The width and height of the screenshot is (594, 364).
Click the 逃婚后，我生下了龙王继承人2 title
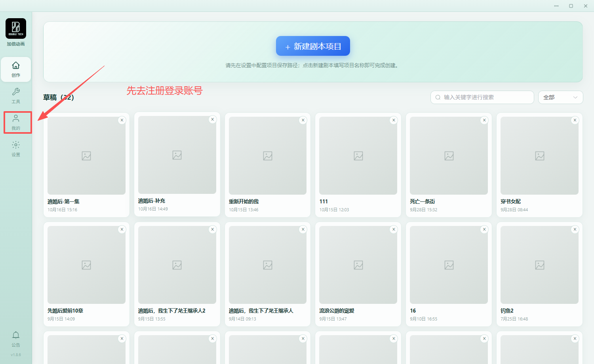click(172, 311)
